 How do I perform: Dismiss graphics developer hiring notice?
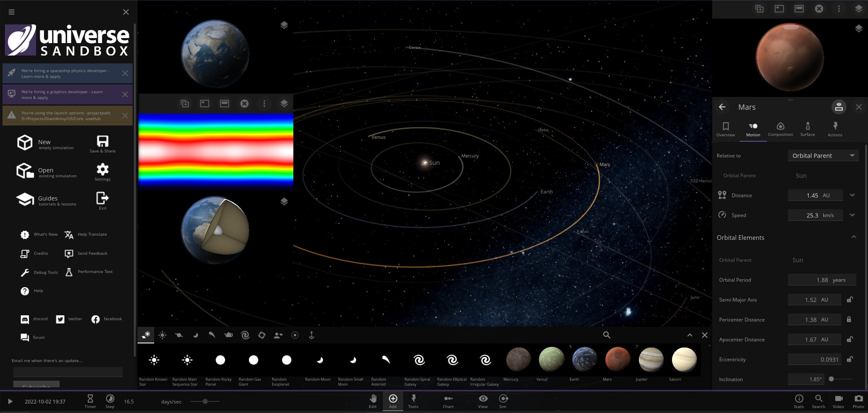point(125,94)
